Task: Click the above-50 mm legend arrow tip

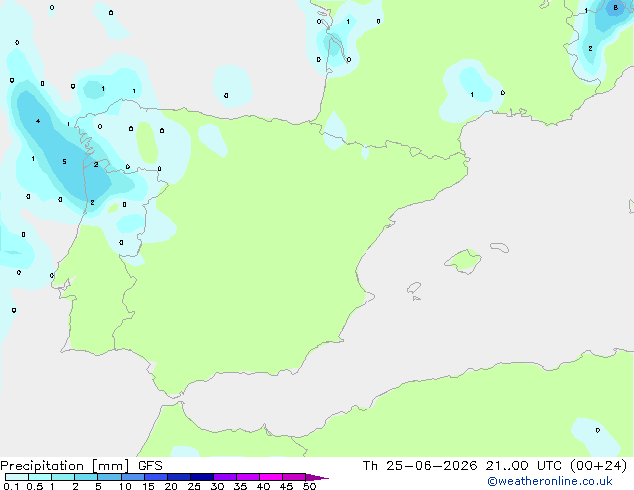Action: point(317,477)
